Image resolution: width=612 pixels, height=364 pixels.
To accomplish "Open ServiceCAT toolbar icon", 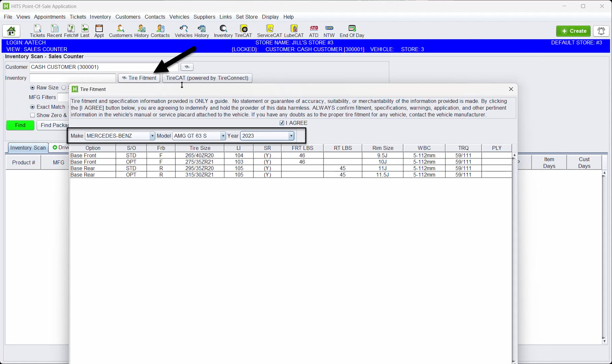I will (x=269, y=31).
